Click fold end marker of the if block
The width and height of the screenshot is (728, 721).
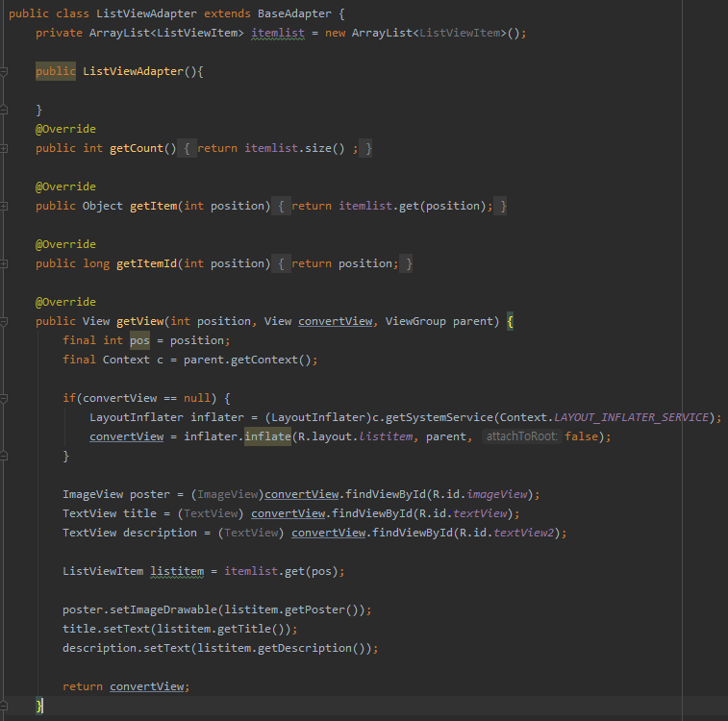click(3, 456)
